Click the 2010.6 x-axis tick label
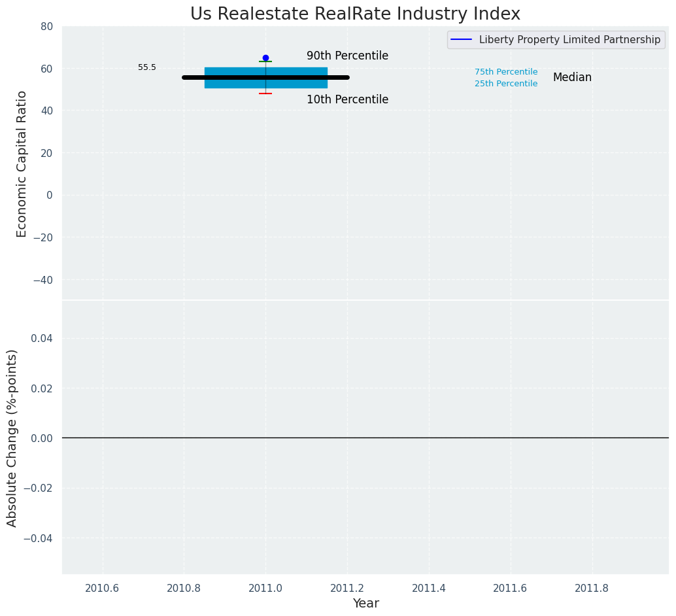 (x=103, y=588)
